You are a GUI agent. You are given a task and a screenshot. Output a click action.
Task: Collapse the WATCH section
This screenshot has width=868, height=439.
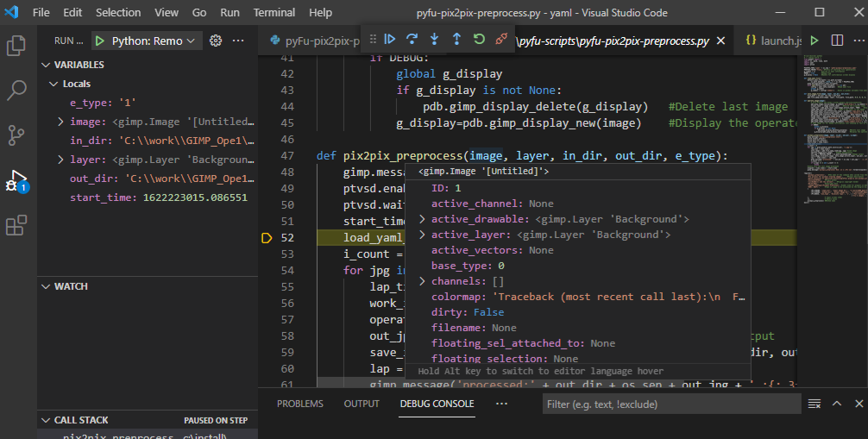pyautogui.click(x=46, y=286)
